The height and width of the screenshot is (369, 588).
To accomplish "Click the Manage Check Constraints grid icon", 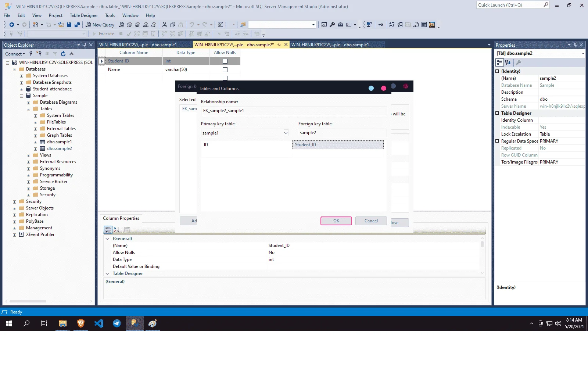I will [424, 25].
